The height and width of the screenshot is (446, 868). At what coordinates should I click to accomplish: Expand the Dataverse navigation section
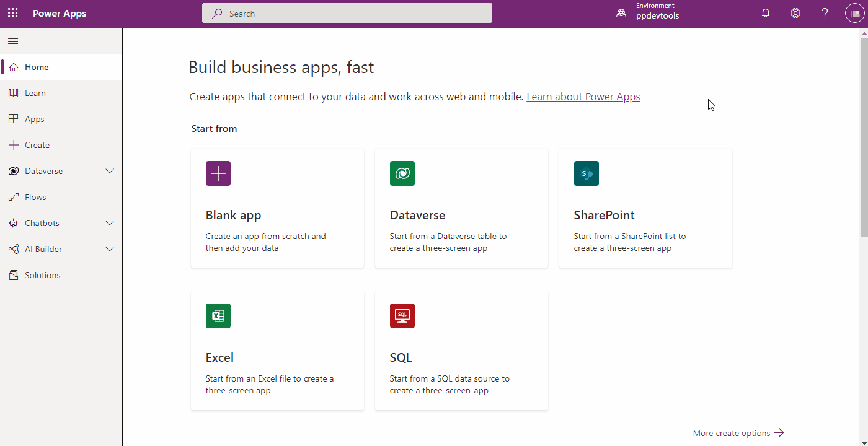(110, 171)
